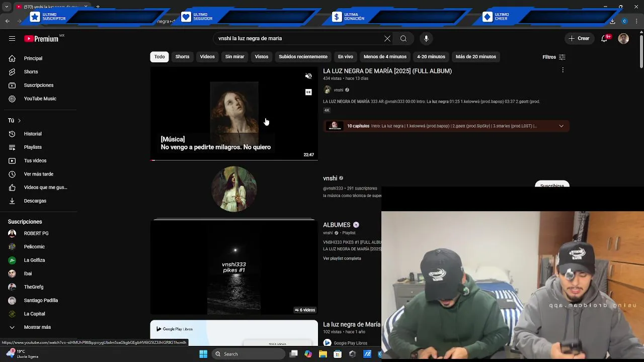
Task: Select the Vistos filter chip
Action: (x=262, y=57)
